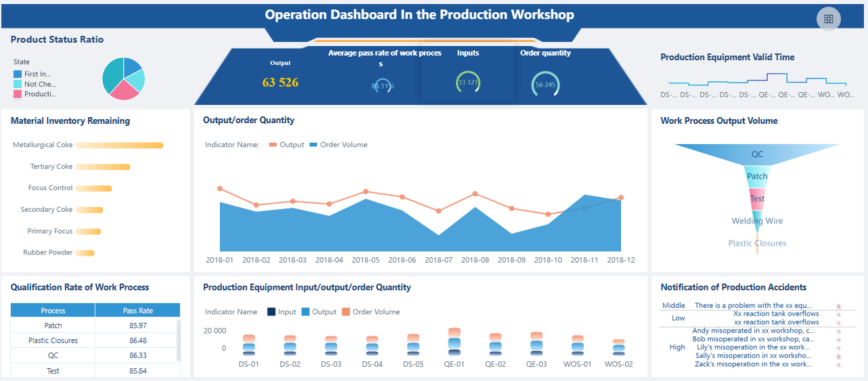Click the alert icon beside Andy's misoperation
868x381 pixels.
[x=839, y=331]
